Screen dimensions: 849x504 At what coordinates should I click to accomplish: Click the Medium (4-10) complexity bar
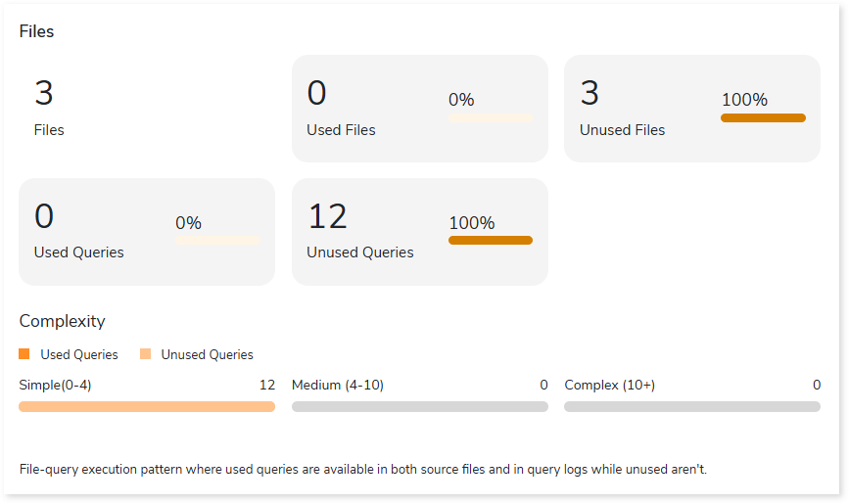point(419,406)
